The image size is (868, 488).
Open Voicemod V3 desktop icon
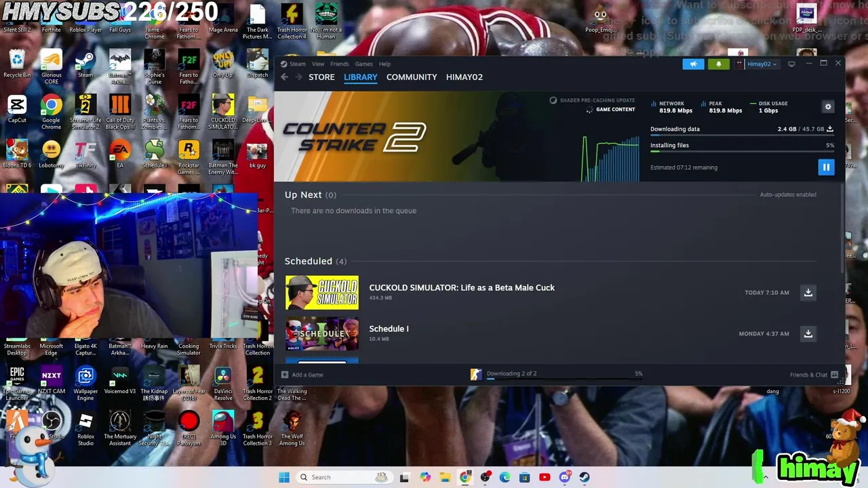(x=120, y=380)
